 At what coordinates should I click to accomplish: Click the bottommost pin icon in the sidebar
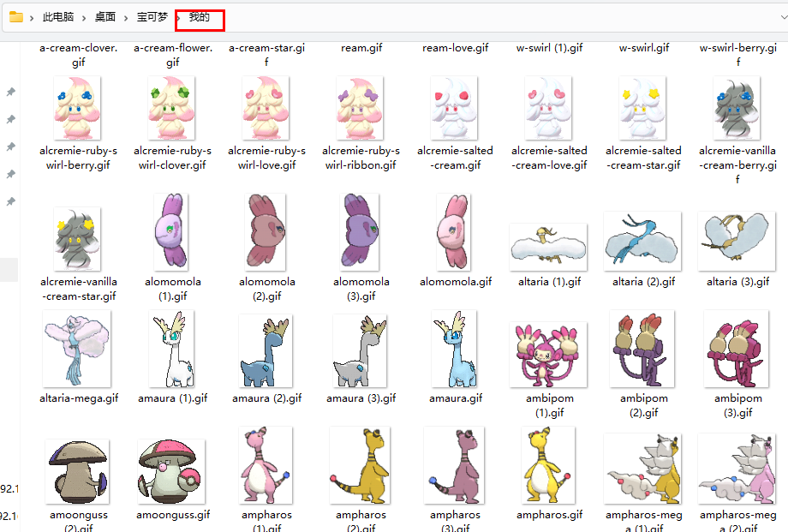(11, 201)
